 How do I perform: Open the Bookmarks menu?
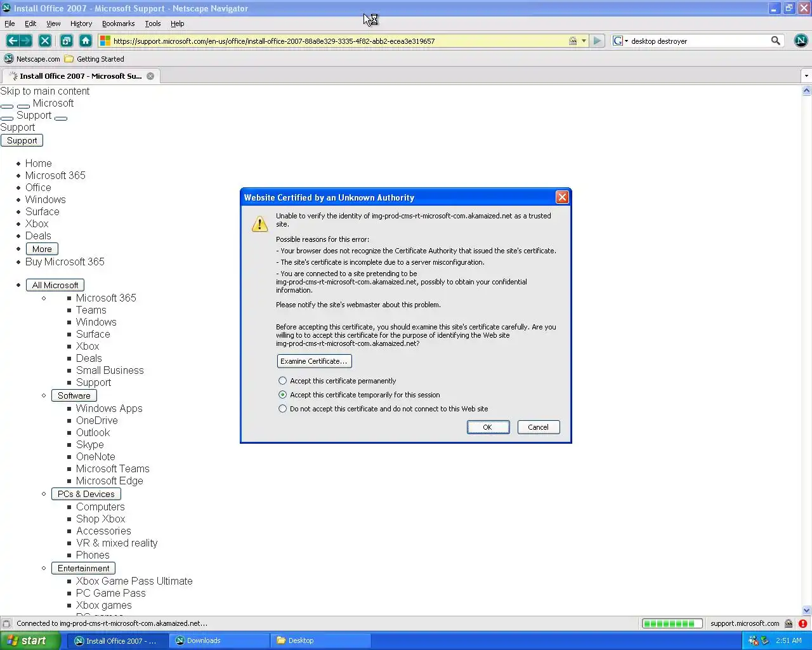pyautogui.click(x=118, y=23)
